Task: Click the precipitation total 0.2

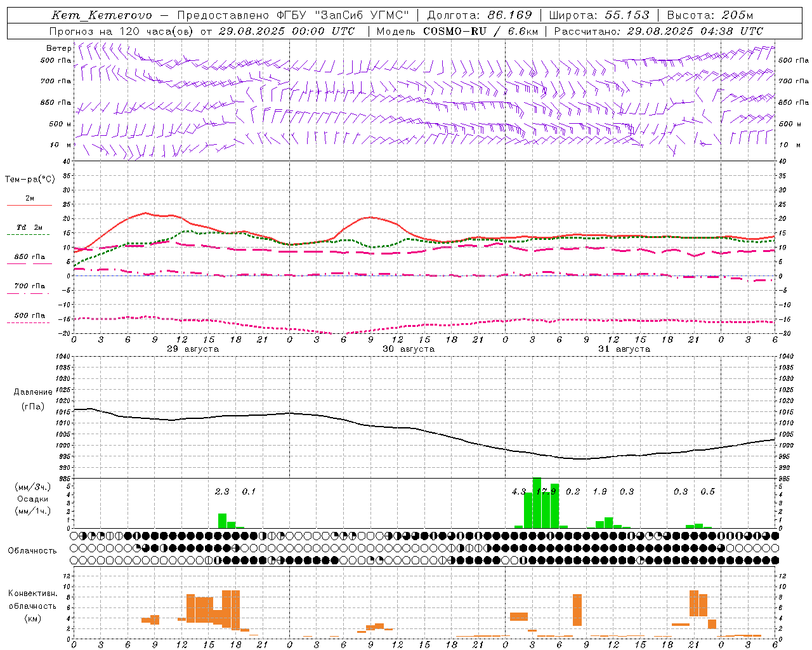Action: pos(573,491)
